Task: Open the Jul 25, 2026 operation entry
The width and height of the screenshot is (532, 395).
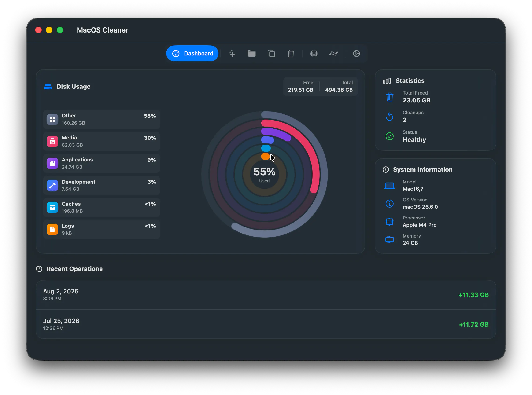Action: [266, 324]
